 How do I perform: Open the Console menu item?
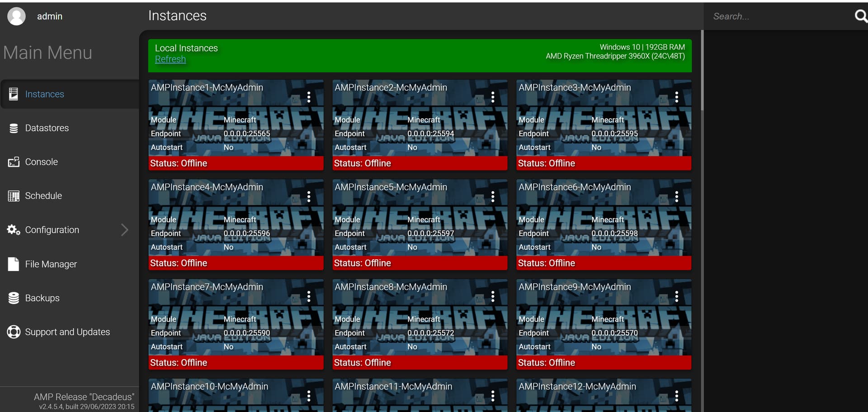pos(70,162)
